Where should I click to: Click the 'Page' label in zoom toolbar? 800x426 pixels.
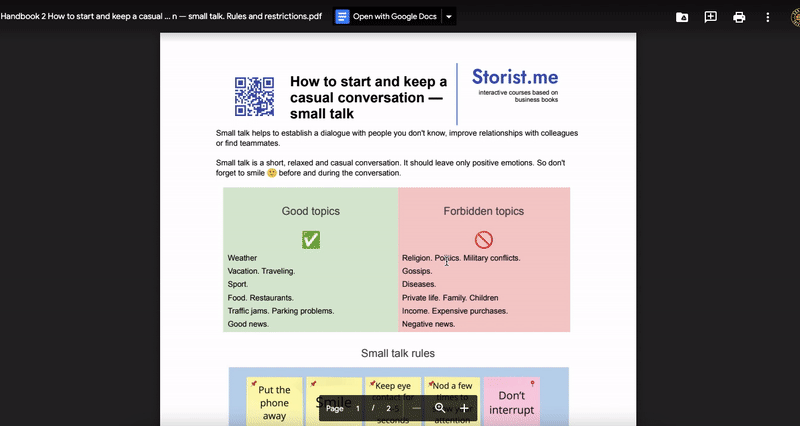tap(335, 408)
